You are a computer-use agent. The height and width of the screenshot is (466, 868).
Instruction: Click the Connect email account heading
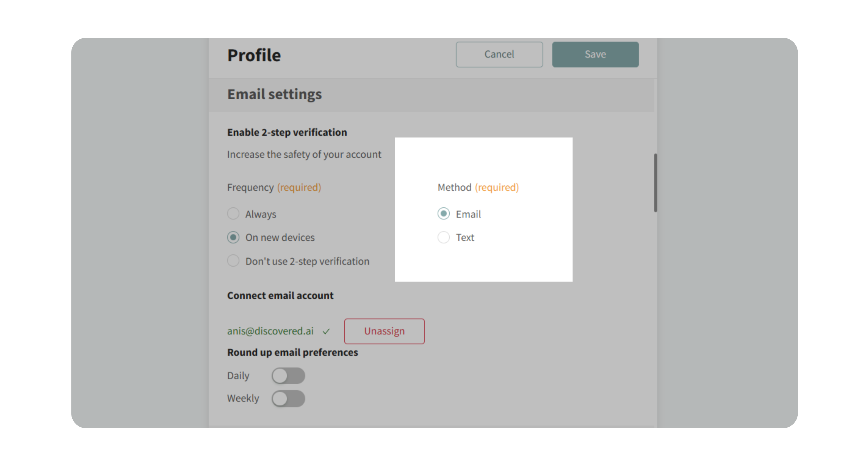click(x=280, y=295)
